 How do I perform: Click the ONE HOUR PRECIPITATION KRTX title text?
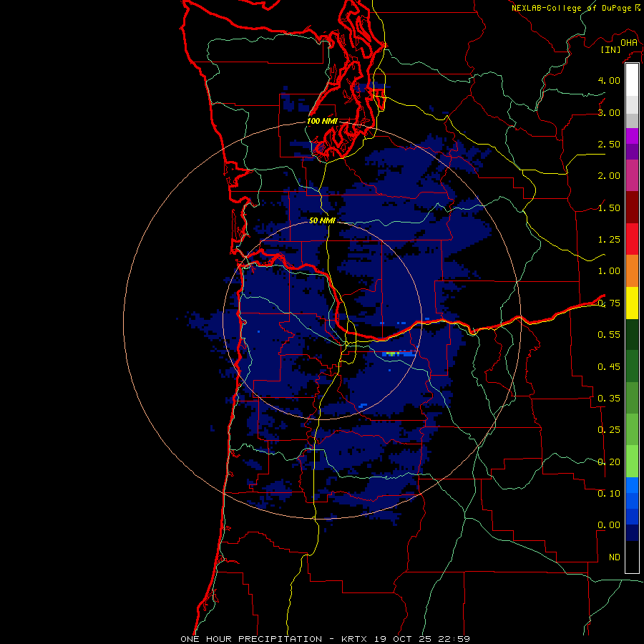325,639
